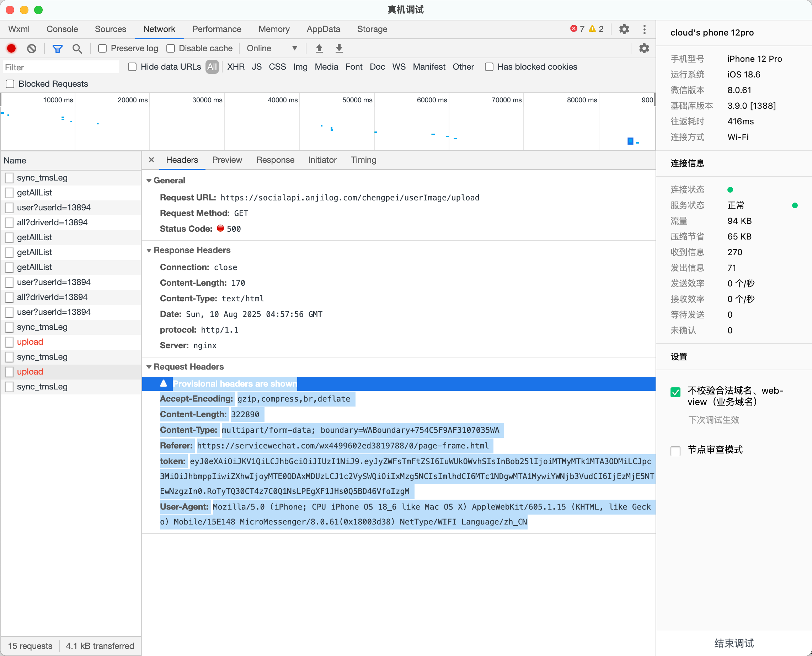Click the export HAR download arrow icon
Screen dimensions: 812x656
(x=339, y=48)
